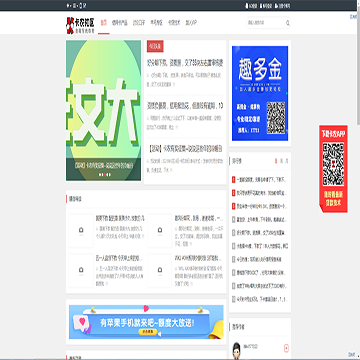360x360 pixels.
Task: Click the page's vertical scrollbar
Action: tap(358, 67)
